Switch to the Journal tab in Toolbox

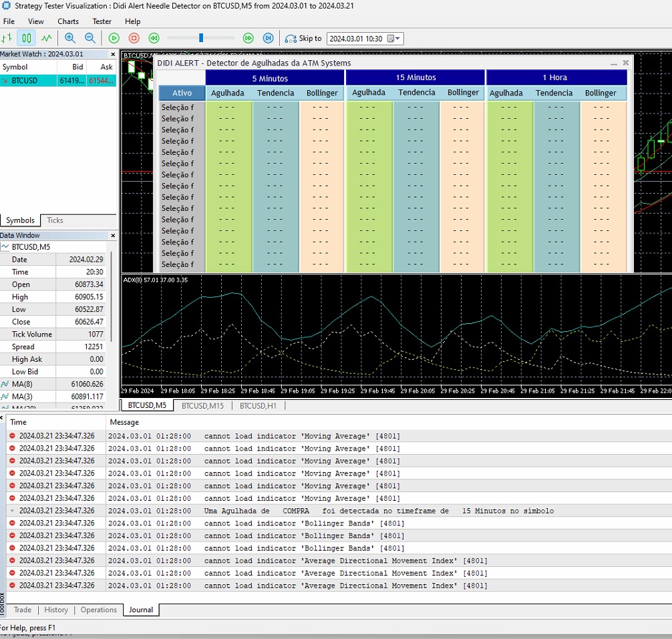[x=141, y=610]
